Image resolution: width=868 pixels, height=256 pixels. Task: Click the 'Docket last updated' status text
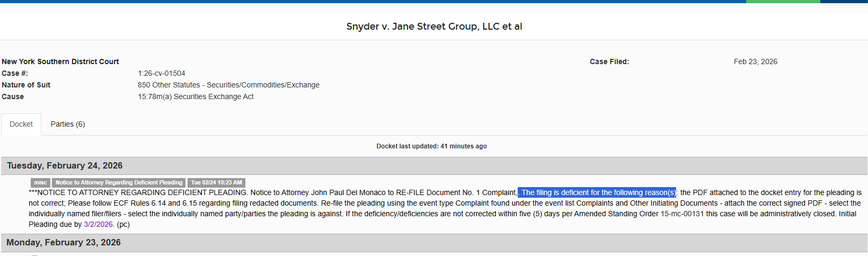(x=431, y=146)
